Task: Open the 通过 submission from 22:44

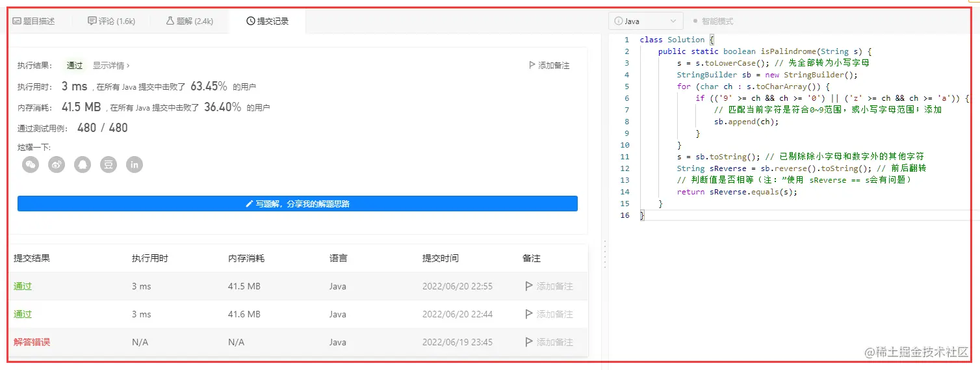Action: coord(23,314)
